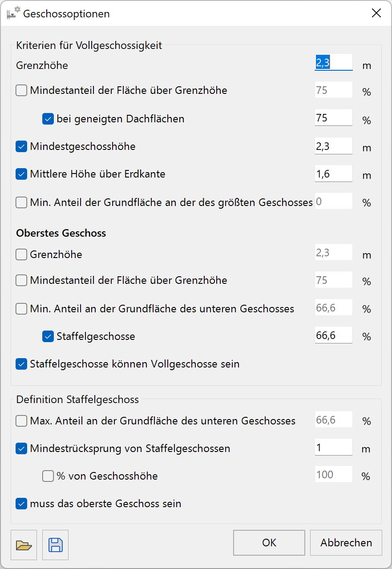
Task: Click the Abbrechen button
Action: pos(346,543)
